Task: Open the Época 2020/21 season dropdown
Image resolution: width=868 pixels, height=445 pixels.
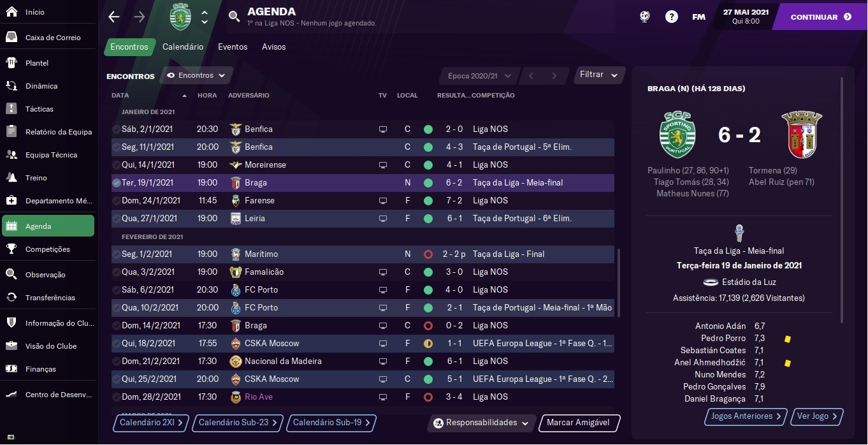Action: (x=478, y=76)
